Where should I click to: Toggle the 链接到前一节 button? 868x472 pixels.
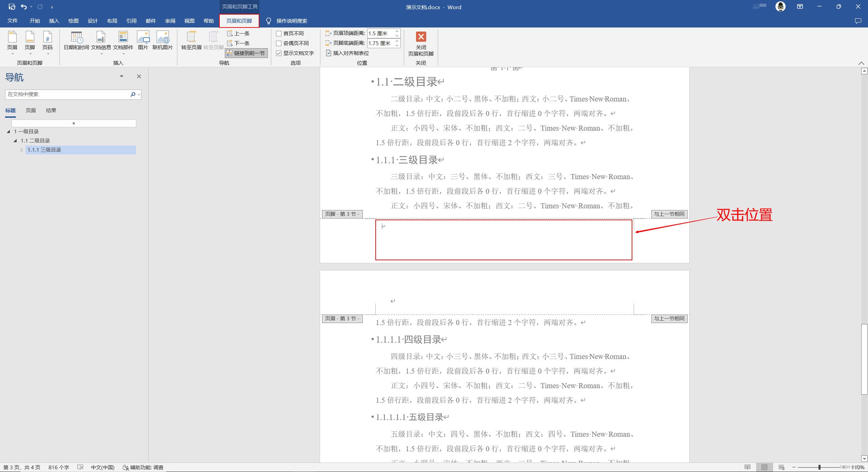246,53
